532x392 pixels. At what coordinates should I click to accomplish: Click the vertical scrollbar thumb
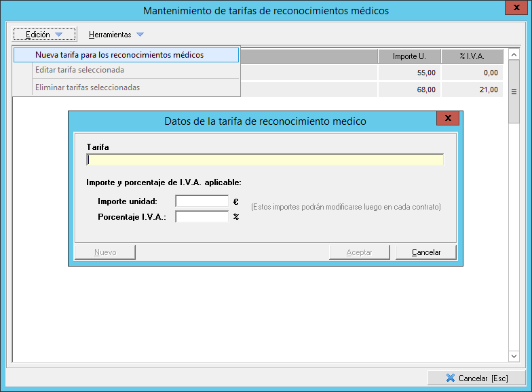coord(514,90)
